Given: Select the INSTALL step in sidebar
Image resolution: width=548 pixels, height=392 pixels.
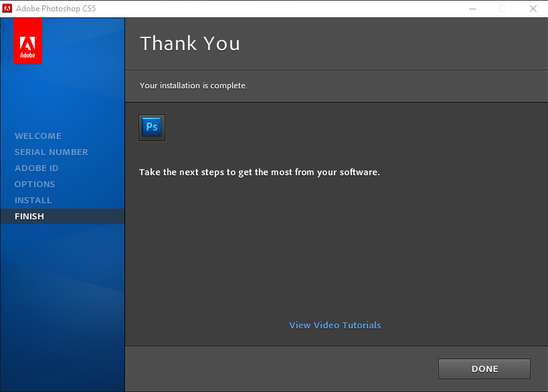Looking at the screenshot, I should click(33, 201).
